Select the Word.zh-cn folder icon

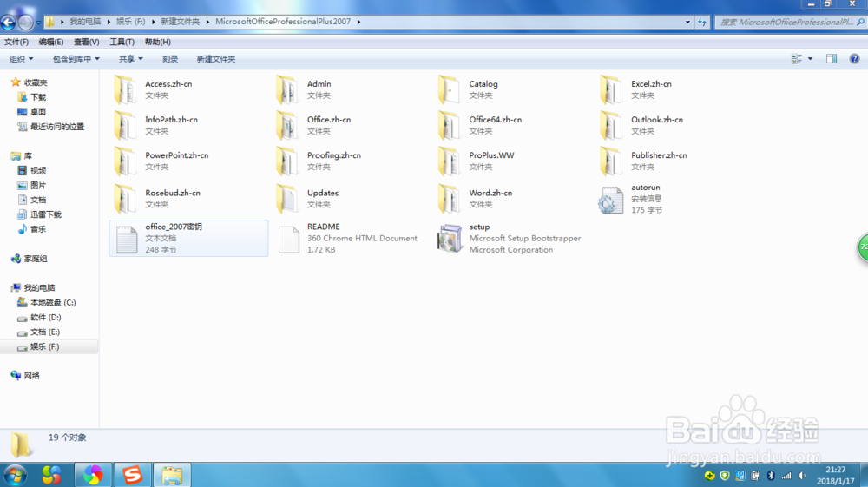point(449,199)
